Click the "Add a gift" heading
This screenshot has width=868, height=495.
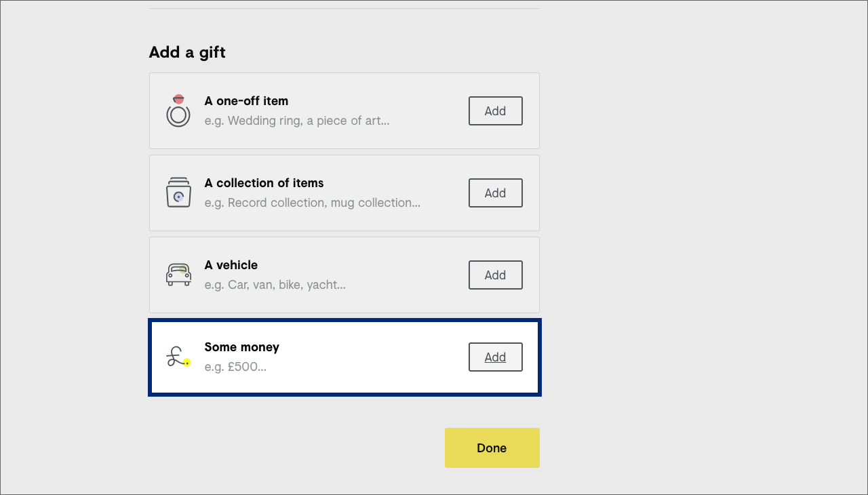187,52
